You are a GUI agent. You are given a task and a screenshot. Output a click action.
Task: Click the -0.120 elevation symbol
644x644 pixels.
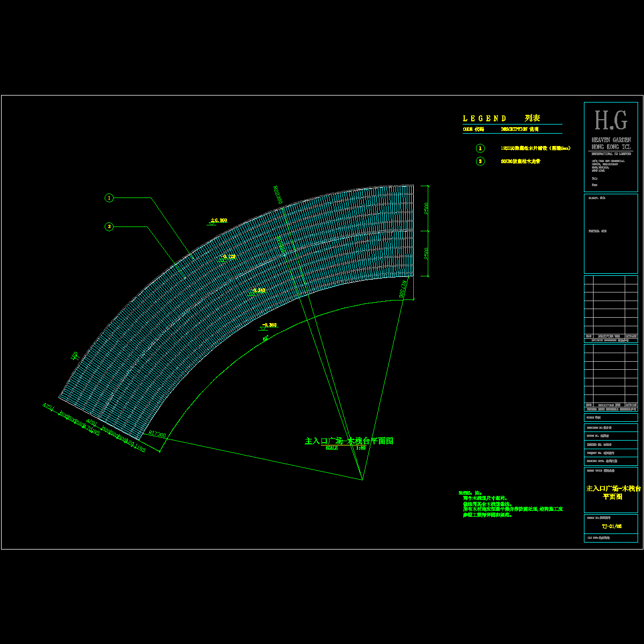coord(228,257)
